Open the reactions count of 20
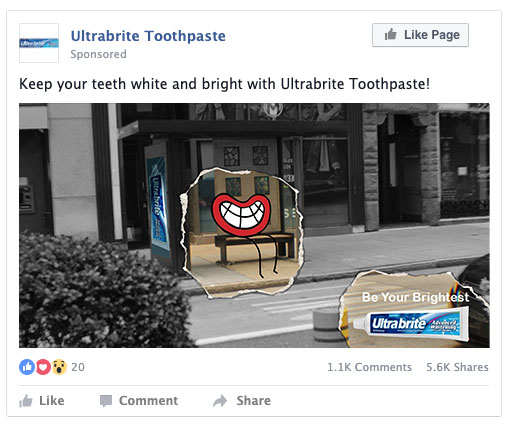Viewport: 508px width, 428px height. click(78, 367)
